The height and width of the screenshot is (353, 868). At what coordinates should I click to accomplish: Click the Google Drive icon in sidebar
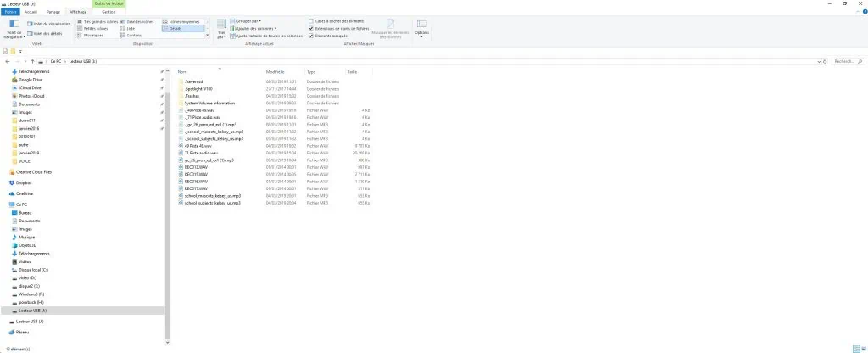(x=13, y=80)
